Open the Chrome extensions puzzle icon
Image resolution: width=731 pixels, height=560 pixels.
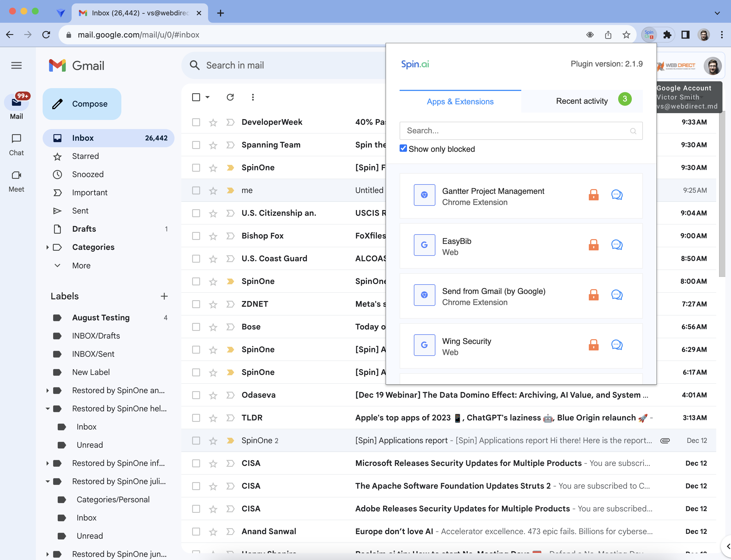coord(667,35)
